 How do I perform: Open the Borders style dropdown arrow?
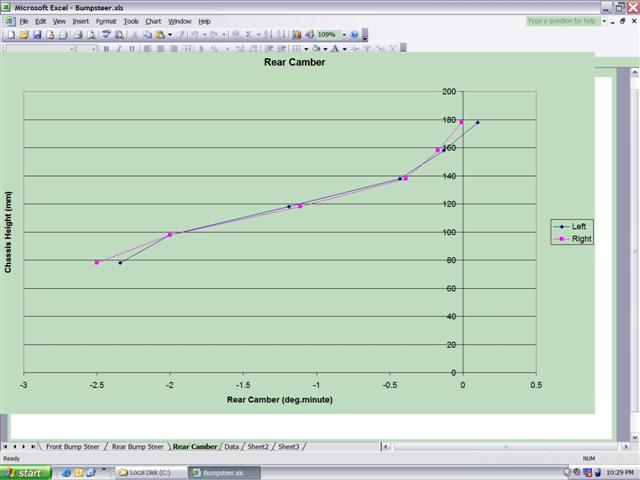click(x=306, y=49)
